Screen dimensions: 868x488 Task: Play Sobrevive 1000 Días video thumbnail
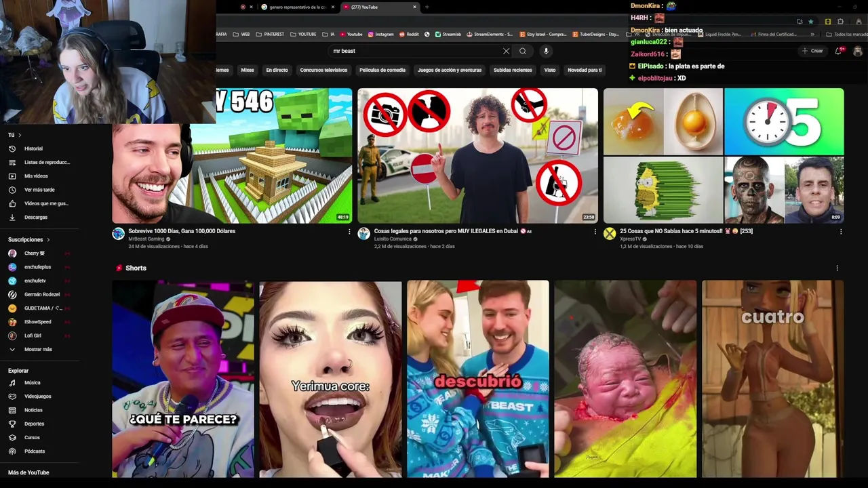click(x=232, y=155)
